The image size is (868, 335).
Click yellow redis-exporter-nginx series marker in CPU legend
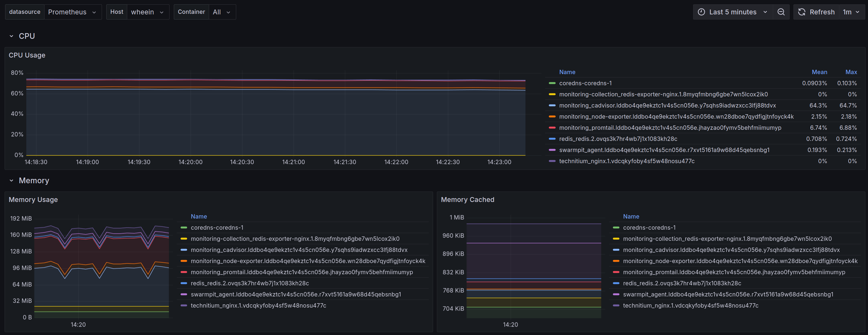[552, 94]
